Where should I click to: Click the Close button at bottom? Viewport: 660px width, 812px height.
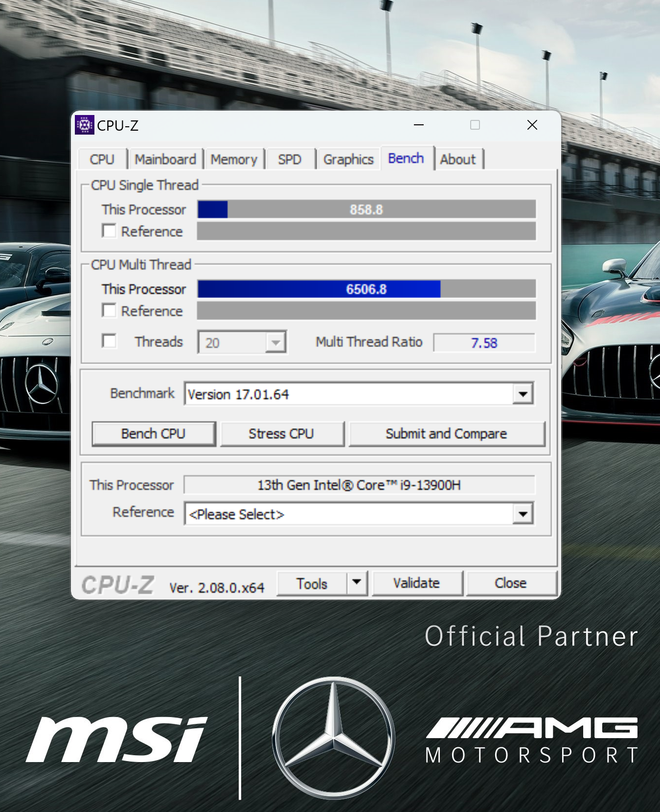coord(511,583)
